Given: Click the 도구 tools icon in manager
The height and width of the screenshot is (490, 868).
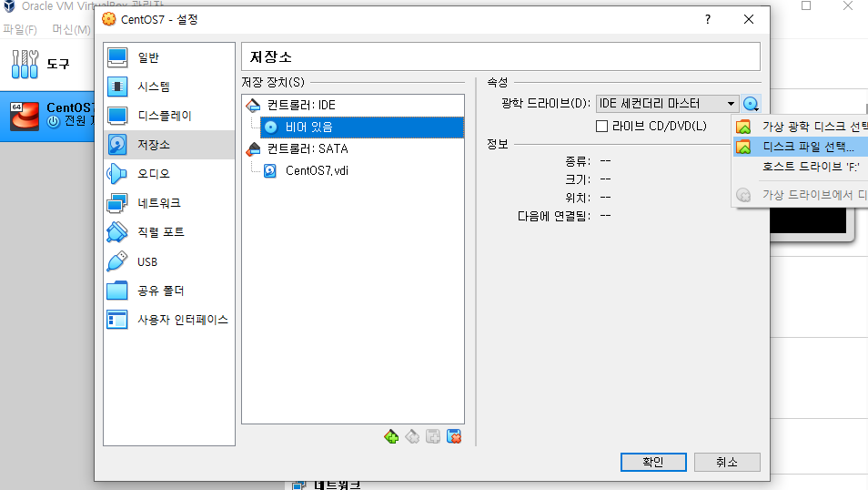Looking at the screenshot, I should point(25,64).
